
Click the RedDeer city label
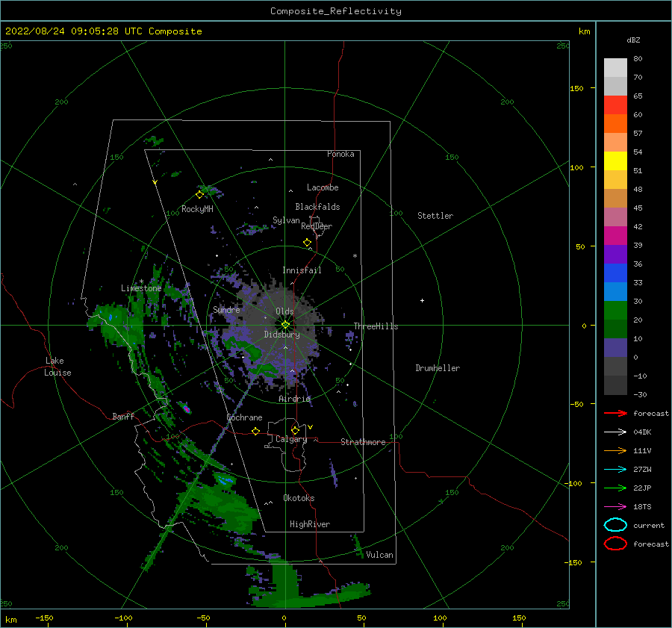(x=317, y=226)
